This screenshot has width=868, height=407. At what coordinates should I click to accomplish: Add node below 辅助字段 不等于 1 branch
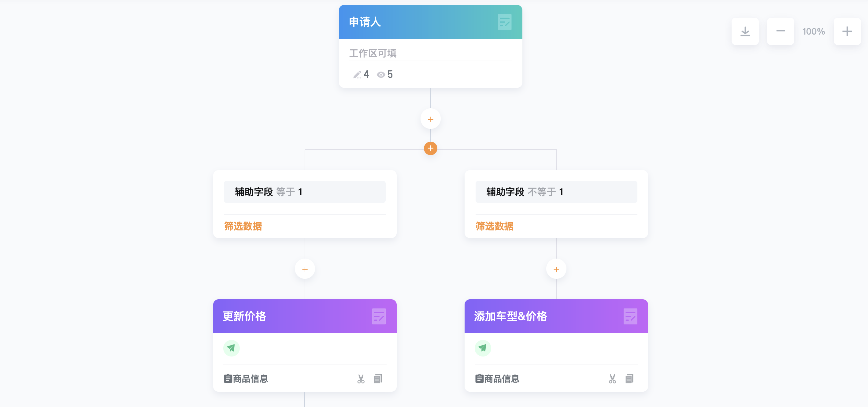click(556, 269)
